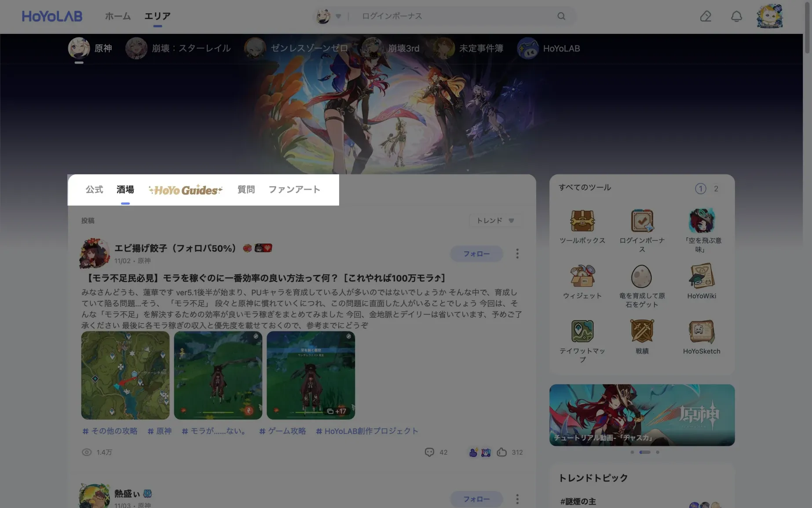The height and width of the screenshot is (508, 812).
Task: Launch the ウィジェット widget tool
Action: 582,276
